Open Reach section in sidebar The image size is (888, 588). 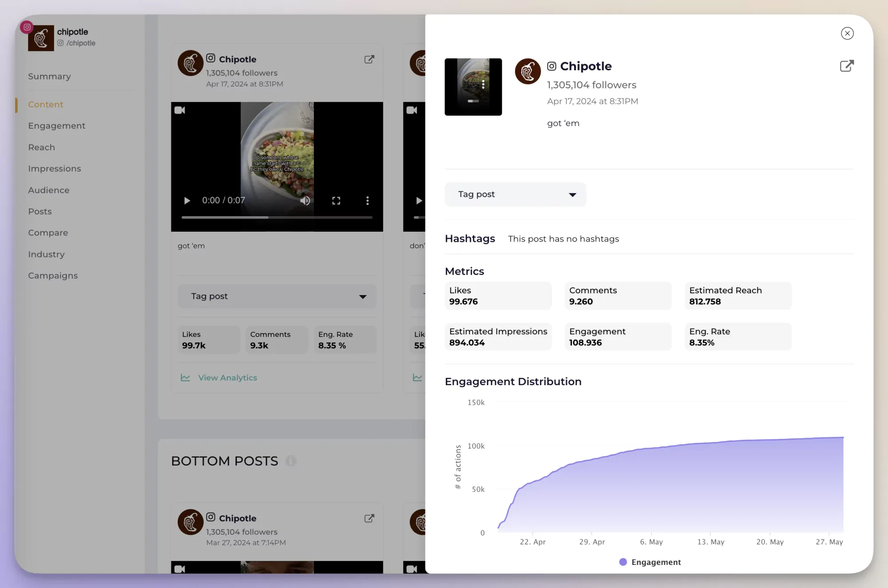click(x=42, y=147)
